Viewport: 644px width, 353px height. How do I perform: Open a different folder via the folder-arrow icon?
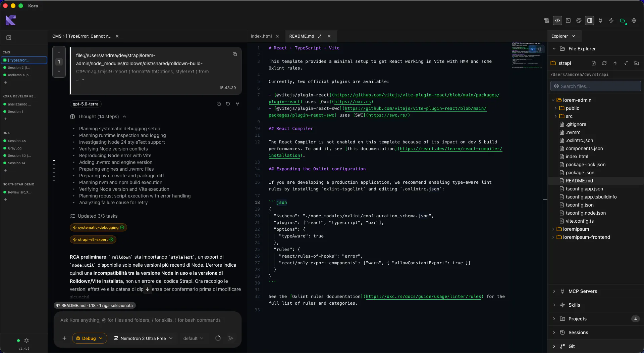click(637, 63)
